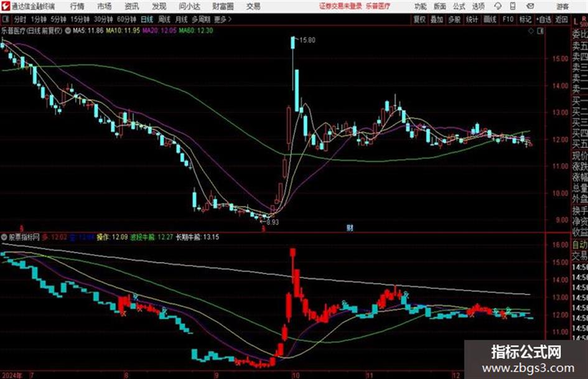588x379 pixels.
Task: Select the 日线 daily period
Action: point(147,19)
